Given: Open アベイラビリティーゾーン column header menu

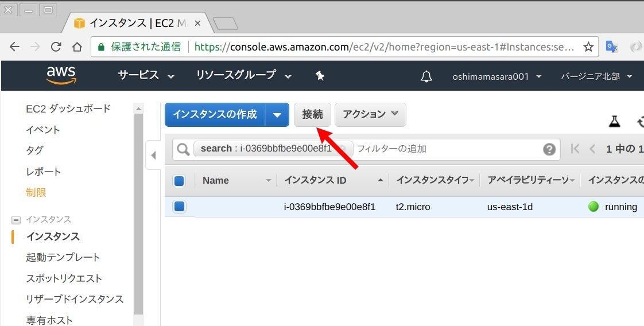Looking at the screenshot, I should 572,181.
